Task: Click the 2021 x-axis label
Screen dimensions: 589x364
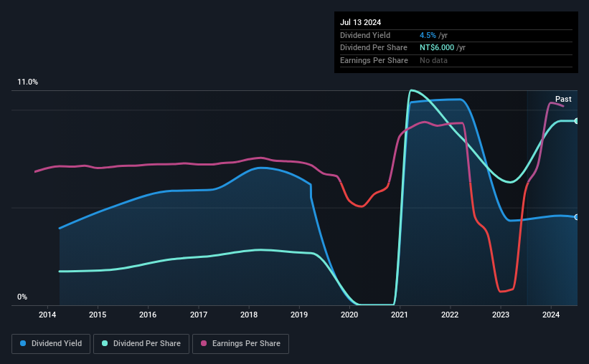Action: (400, 315)
